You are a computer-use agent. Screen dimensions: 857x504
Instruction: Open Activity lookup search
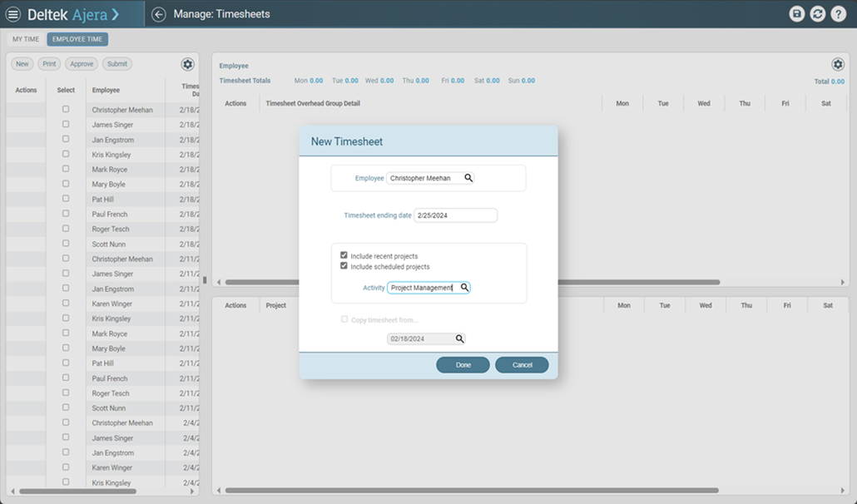464,288
